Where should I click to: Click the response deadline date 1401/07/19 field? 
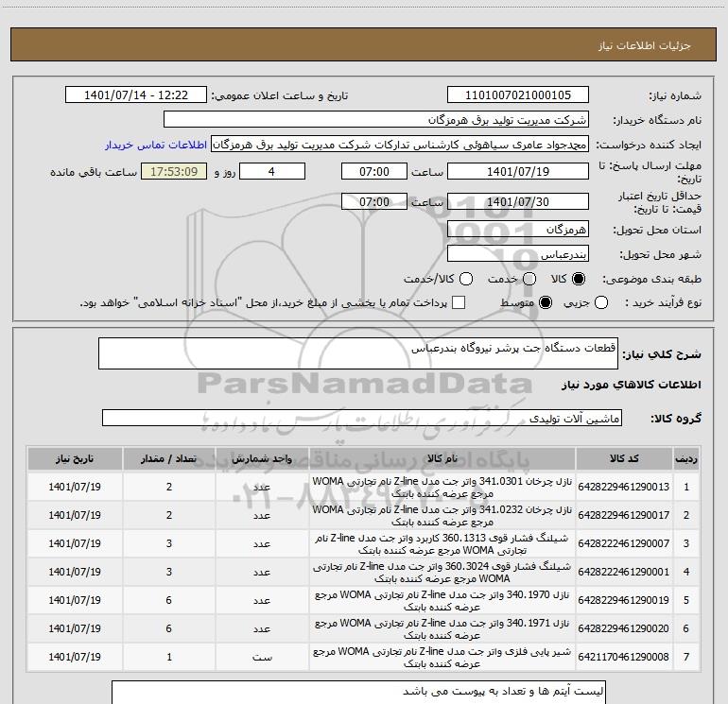(x=518, y=171)
